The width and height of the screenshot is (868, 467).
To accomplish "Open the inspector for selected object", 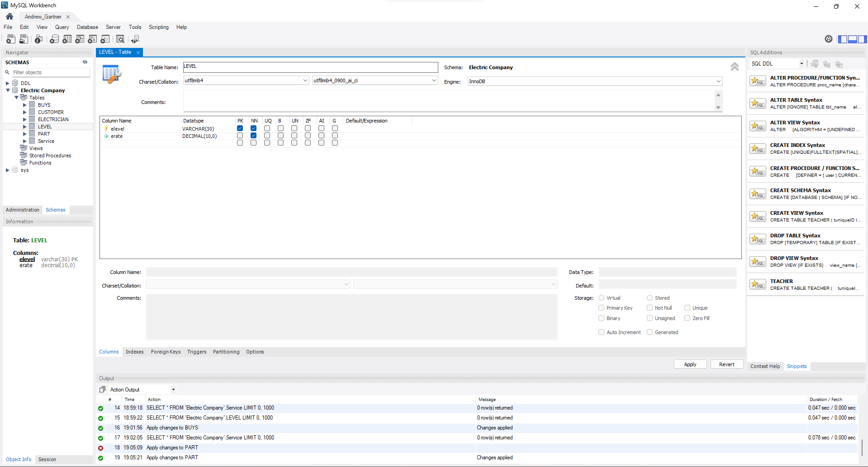I will [x=39, y=39].
